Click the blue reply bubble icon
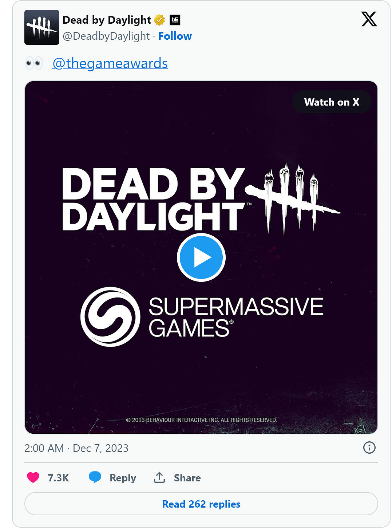This screenshot has width=392, height=532. 95,477
